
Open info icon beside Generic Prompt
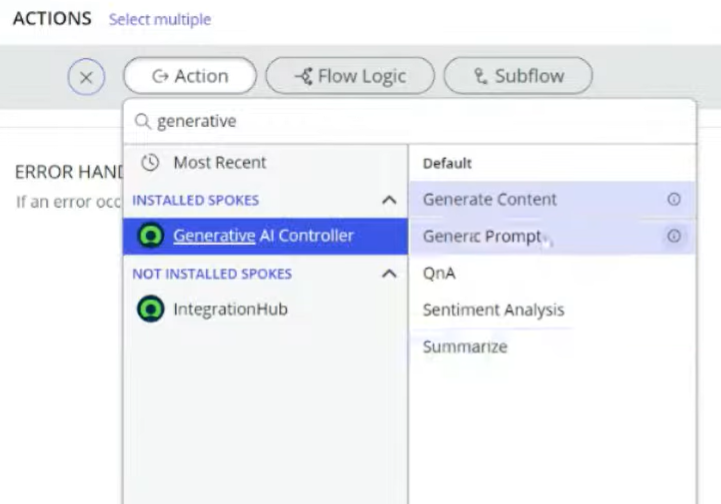[x=674, y=236]
